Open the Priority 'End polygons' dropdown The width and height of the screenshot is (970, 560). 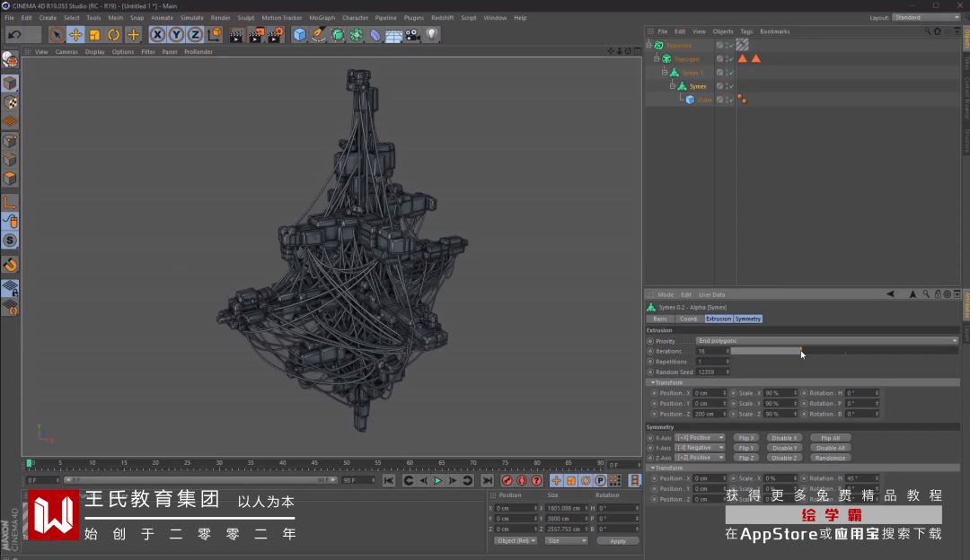tap(826, 341)
